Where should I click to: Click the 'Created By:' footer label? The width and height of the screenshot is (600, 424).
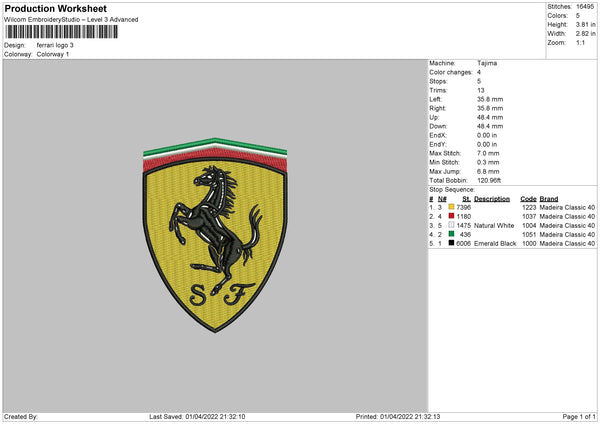point(21,417)
